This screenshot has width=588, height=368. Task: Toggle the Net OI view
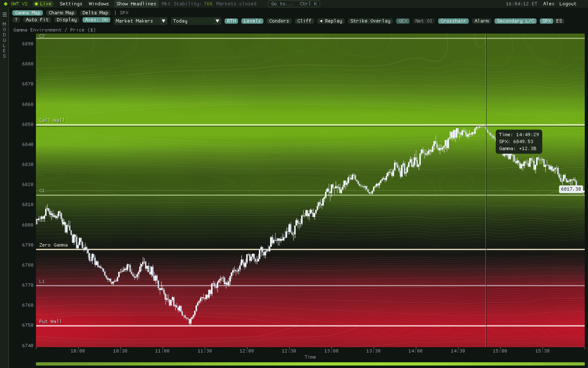423,21
